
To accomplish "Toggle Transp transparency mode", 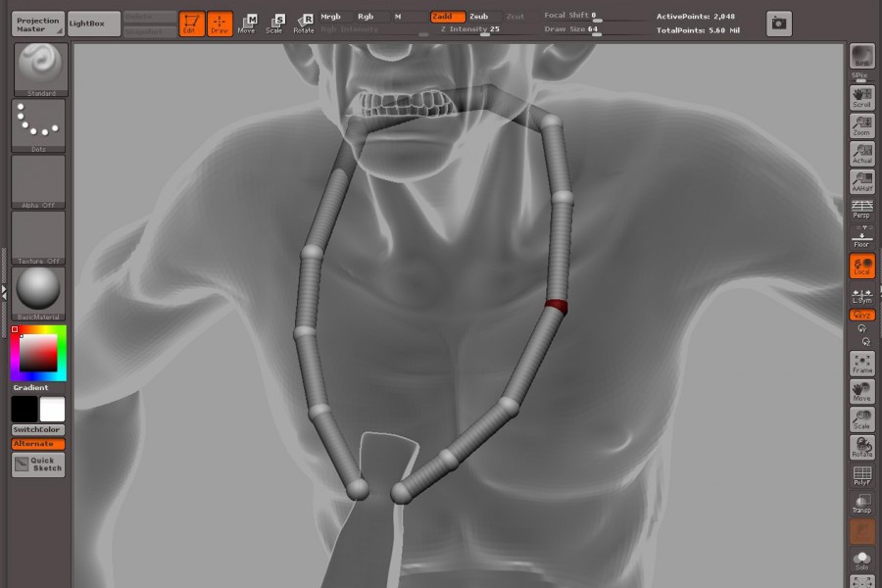I will pyautogui.click(x=861, y=504).
